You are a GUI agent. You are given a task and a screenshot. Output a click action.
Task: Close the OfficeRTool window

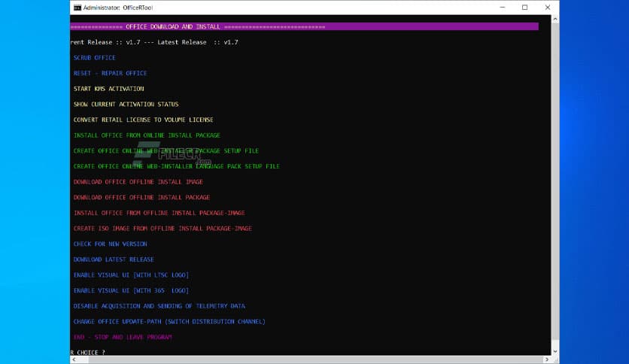[548, 8]
